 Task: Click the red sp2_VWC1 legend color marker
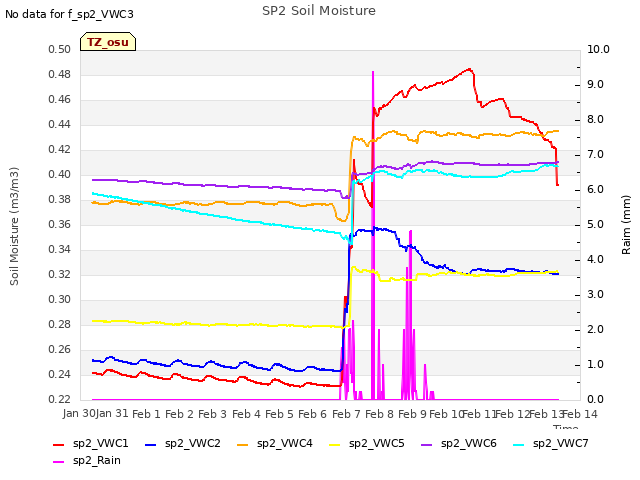pos(59,444)
